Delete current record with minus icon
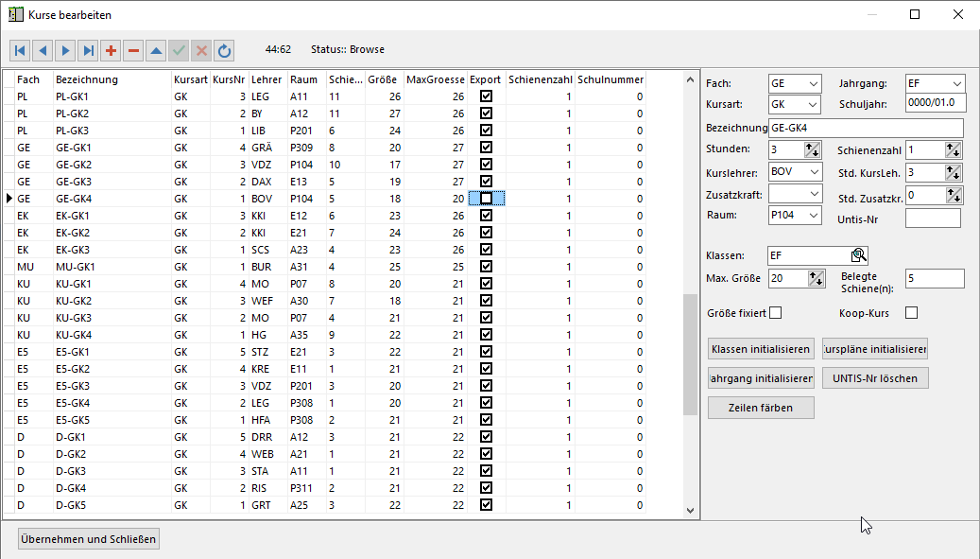The image size is (980, 559). click(134, 50)
